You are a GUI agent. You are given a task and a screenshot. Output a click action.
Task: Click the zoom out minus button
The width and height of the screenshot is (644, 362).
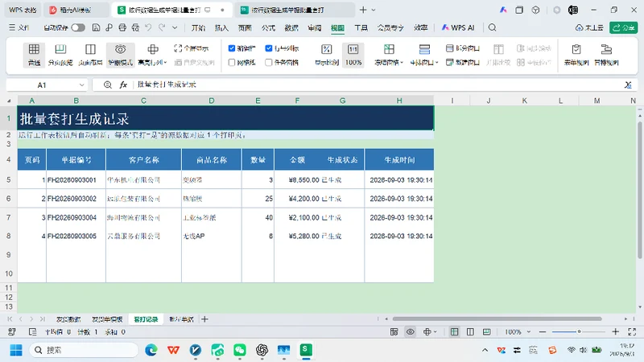(x=543, y=331)
